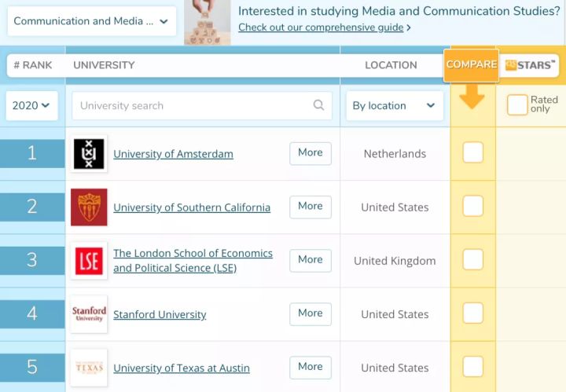Click the LOCATION column header
The width and height of the screenshot is (566, 392).
pyautogui.click(x=391, y=65)
